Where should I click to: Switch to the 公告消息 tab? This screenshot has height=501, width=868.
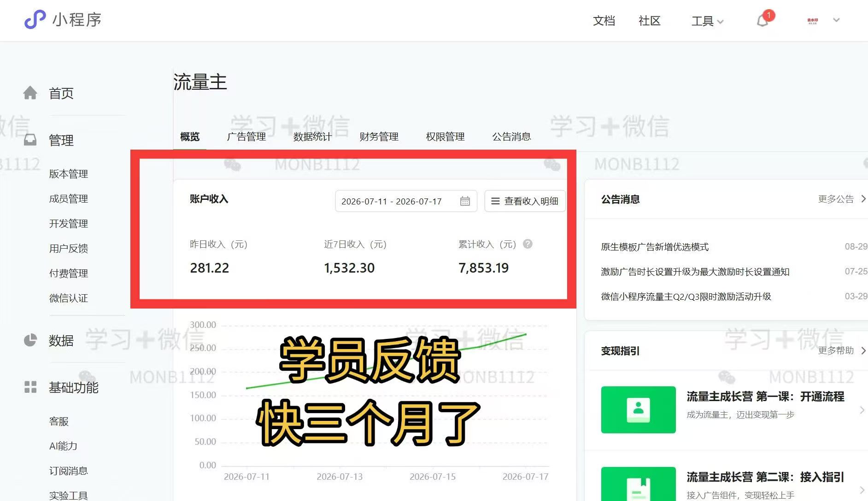512,137
